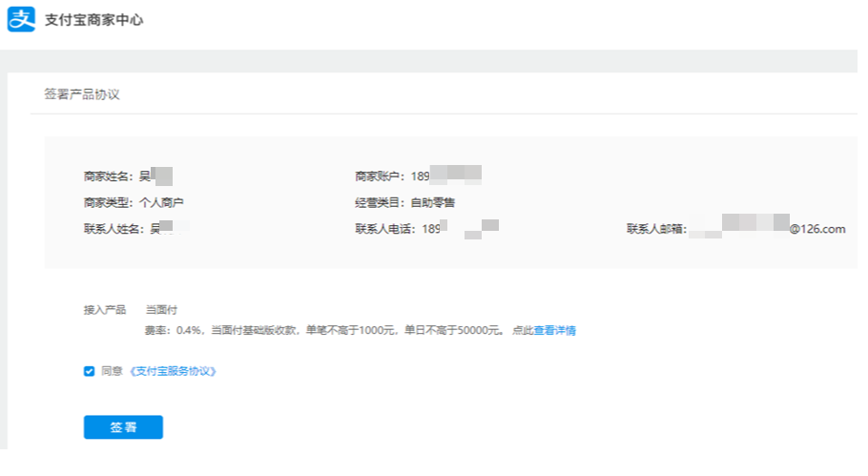Screen dimensions: 868x476
Task: Click the 商家姓名 label
Action: (109, 176)
